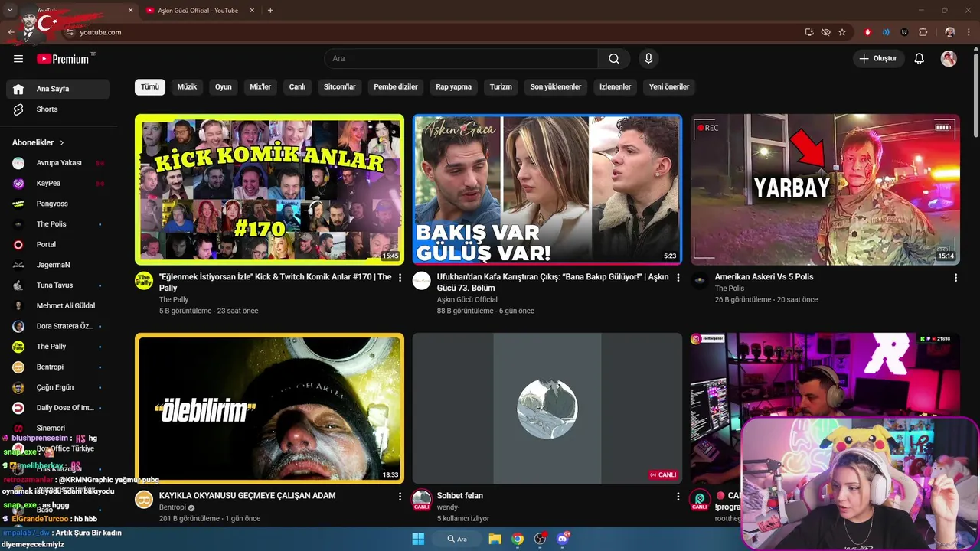Click Amerikan Askeri Vs 5 Polis title
Screen dimensions: 980x551
point(764,277)
